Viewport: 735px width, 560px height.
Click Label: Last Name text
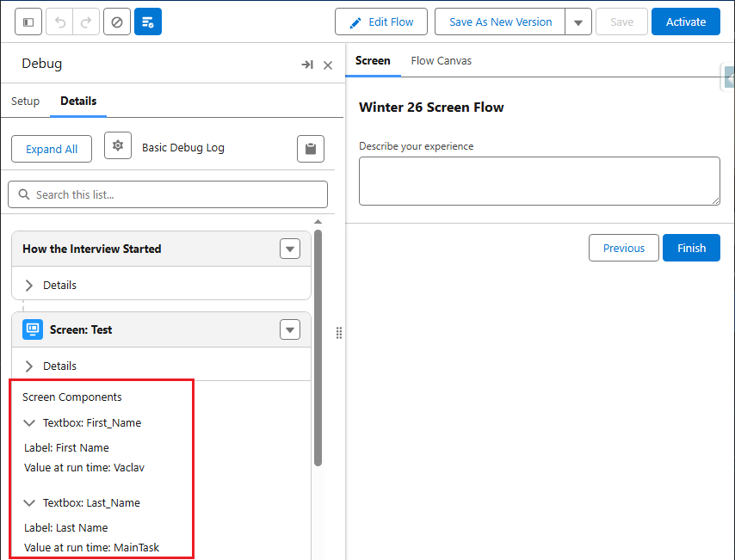(x=66, y=527)
